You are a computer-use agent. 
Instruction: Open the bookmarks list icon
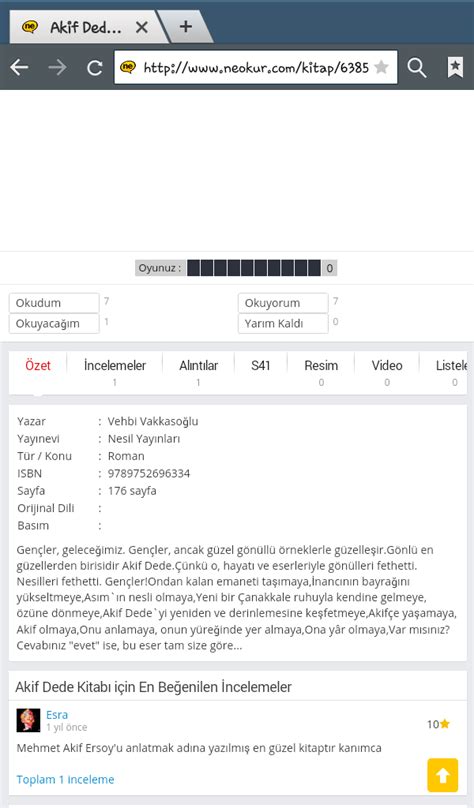pos(455,68)
